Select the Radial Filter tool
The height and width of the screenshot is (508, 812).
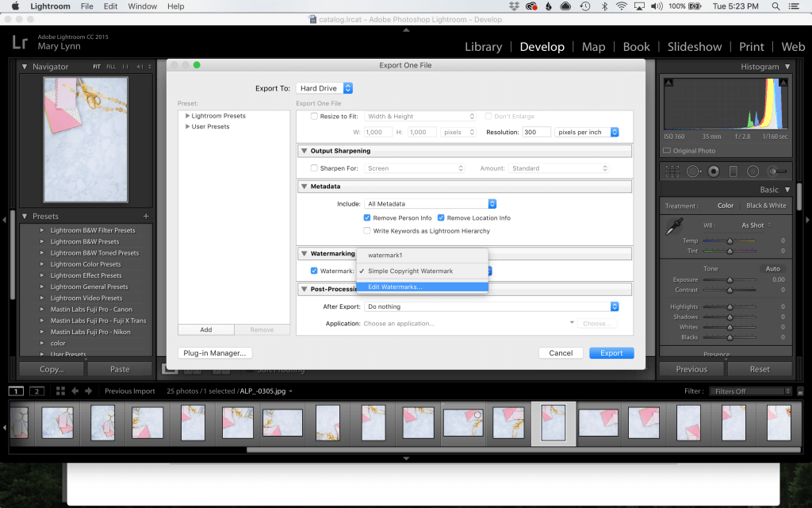(x=753, y=171)
